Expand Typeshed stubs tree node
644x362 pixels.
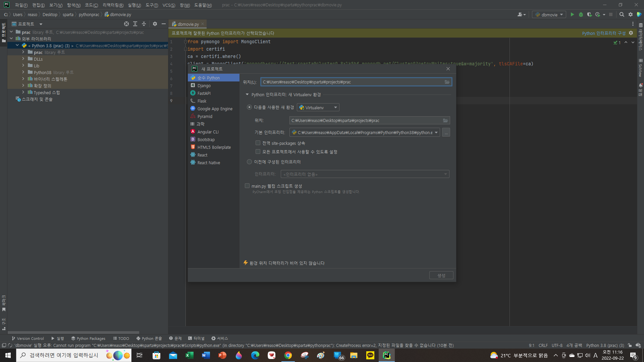(x=23, y=92)
